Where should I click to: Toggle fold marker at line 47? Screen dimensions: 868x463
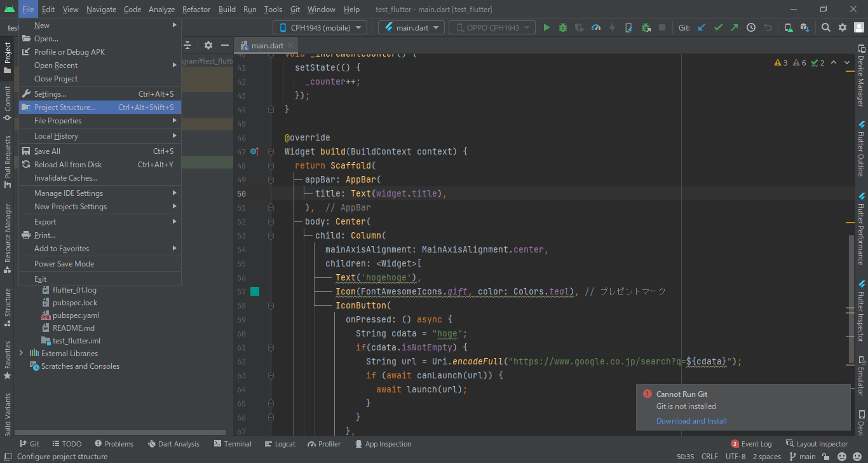pos(271,151)
